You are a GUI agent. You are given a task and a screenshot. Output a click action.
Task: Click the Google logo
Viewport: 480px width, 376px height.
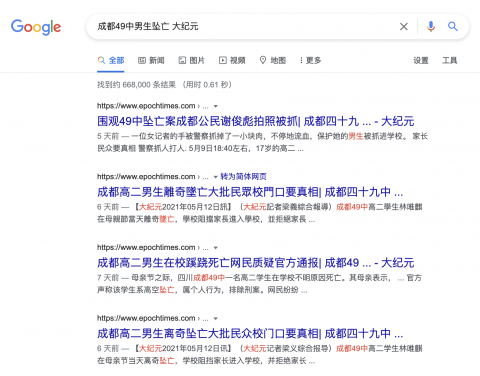36,27
